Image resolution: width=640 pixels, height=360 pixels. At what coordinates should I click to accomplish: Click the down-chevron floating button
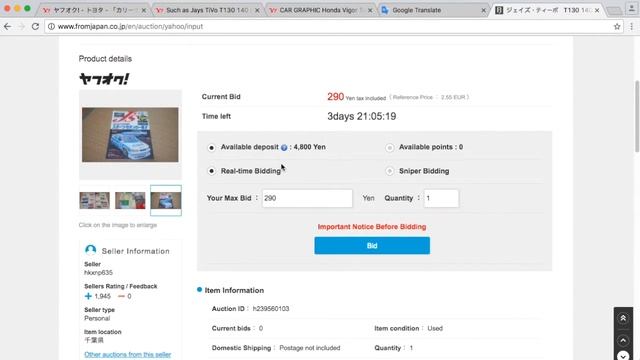[623, 356]
